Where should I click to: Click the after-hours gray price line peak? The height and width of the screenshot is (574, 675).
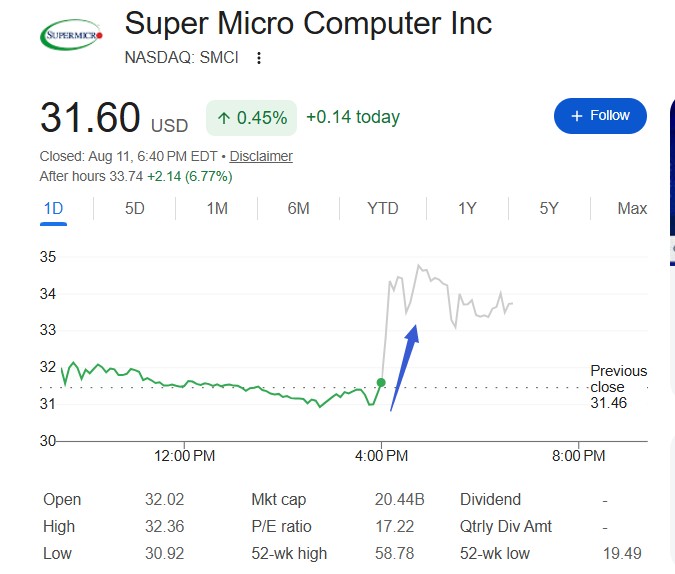point(418,266)
